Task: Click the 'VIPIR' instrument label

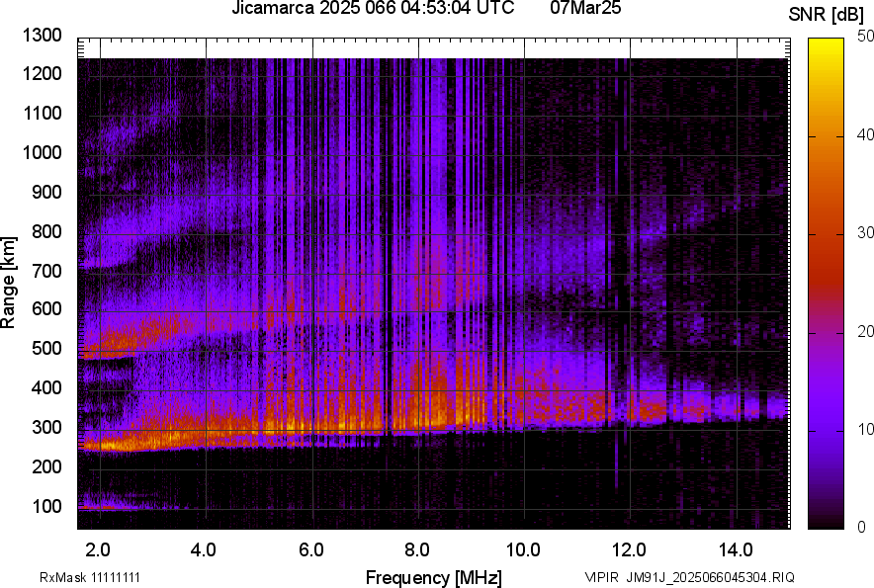Action: [600, 577]
